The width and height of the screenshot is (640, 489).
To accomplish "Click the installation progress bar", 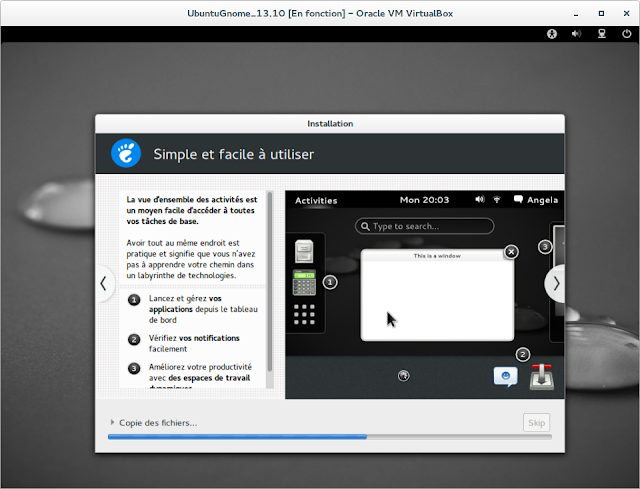I will [x=330, y=437].
